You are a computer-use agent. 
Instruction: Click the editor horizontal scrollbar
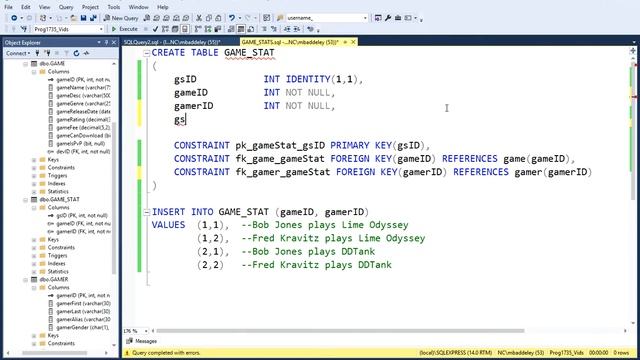click(x=340, y=331)
